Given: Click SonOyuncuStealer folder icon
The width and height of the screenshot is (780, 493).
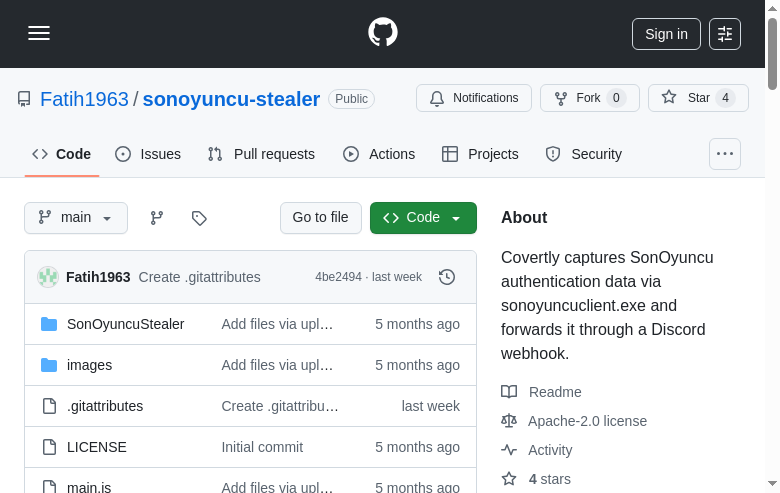Looking at the screenshot, I should coord(49,324).
